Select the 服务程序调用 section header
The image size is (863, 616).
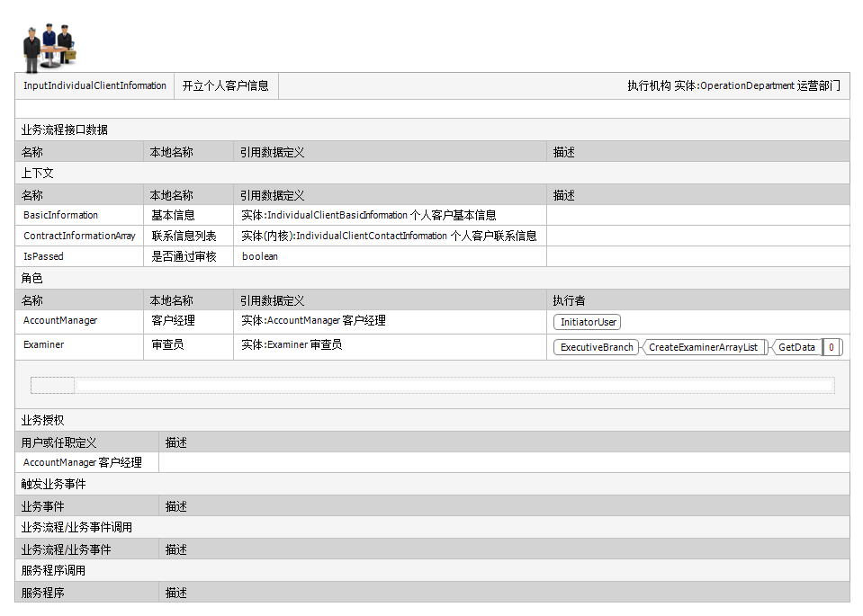(432, 570)
